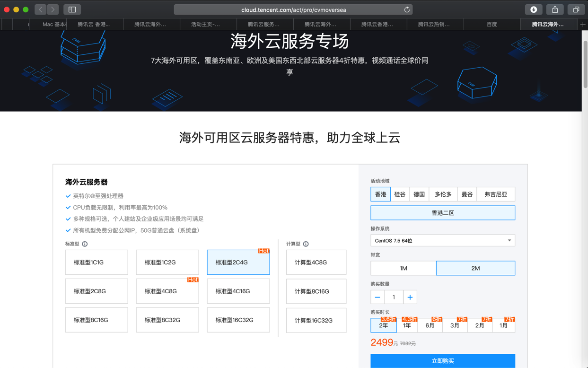Select the 弗吉尼亚 region

[496, 194]
